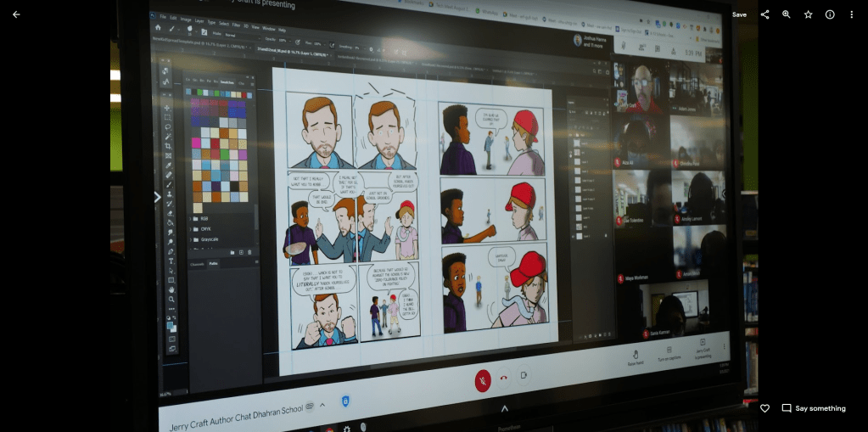868x432 pixels.
Task: Open the three-dot more options menu
Action: pos(852,14)
